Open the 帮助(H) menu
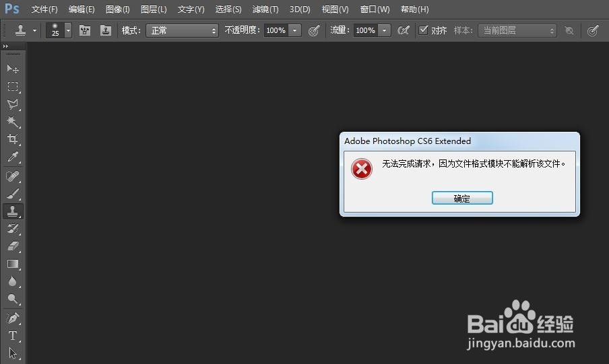 [x=414, y=9]
